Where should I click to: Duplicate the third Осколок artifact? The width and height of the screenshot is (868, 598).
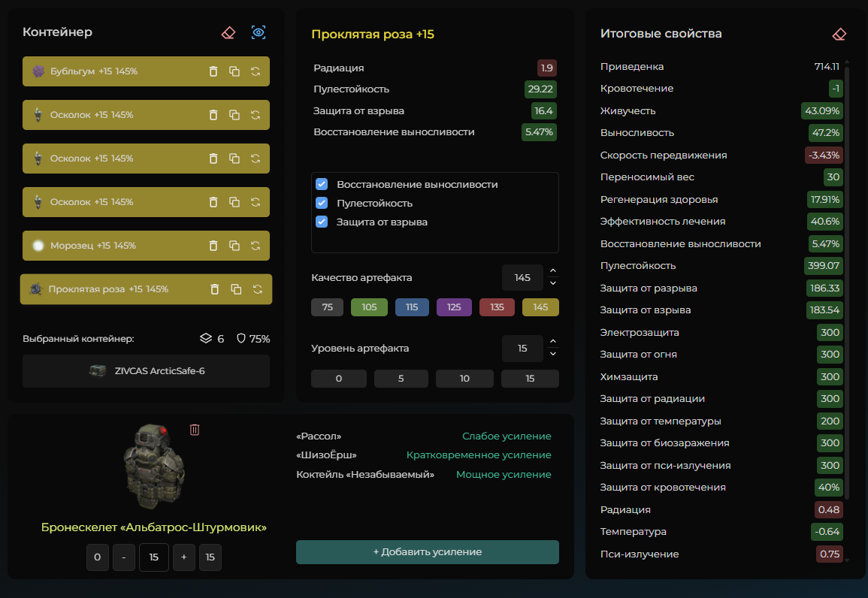coord(234,202)
